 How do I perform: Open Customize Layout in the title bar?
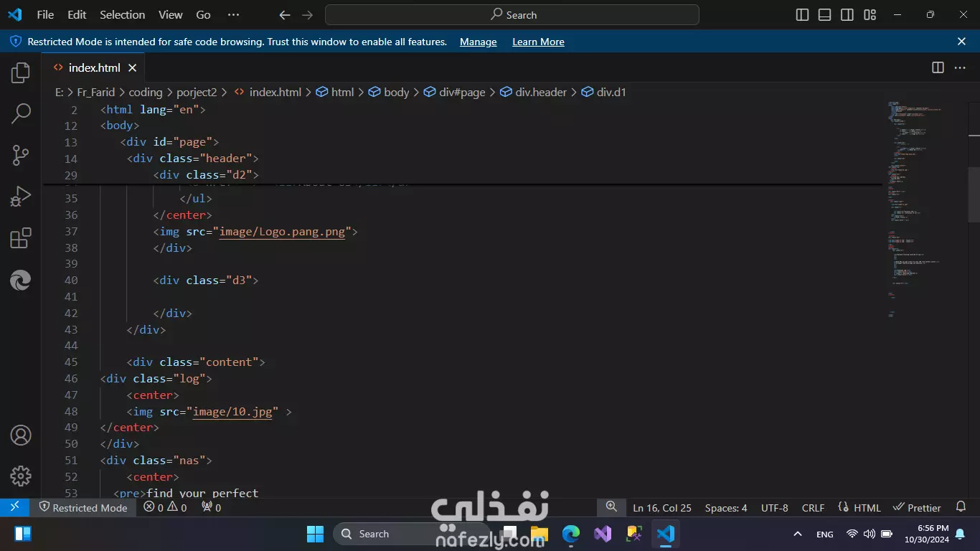[870, 14]
